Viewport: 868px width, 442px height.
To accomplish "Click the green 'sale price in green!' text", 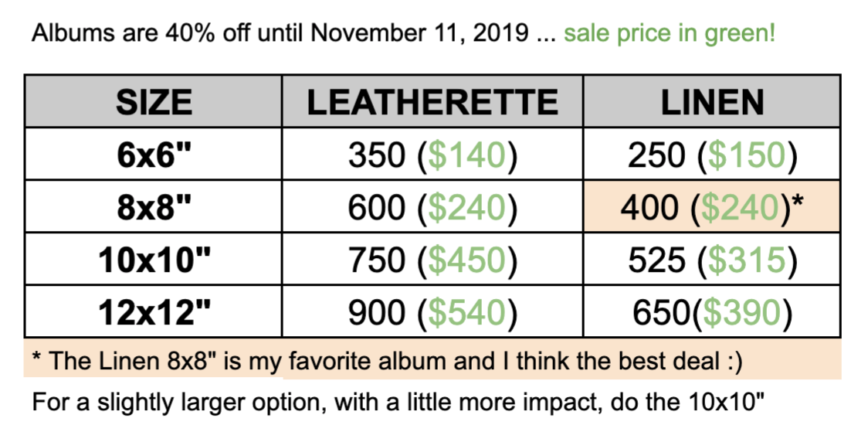I will click(670, 34).
